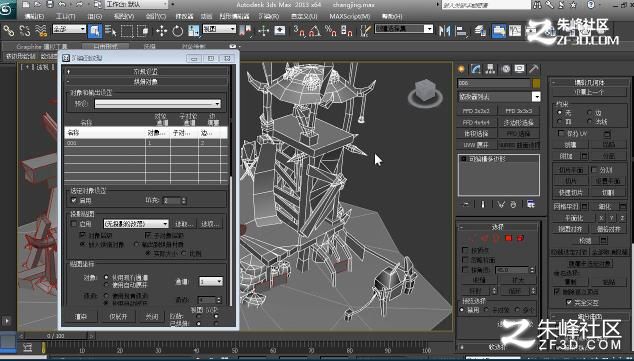Viewport: 634px width, 361px height.
Task: Open the object channel dropdown in dialog
Action: point(211,281)
